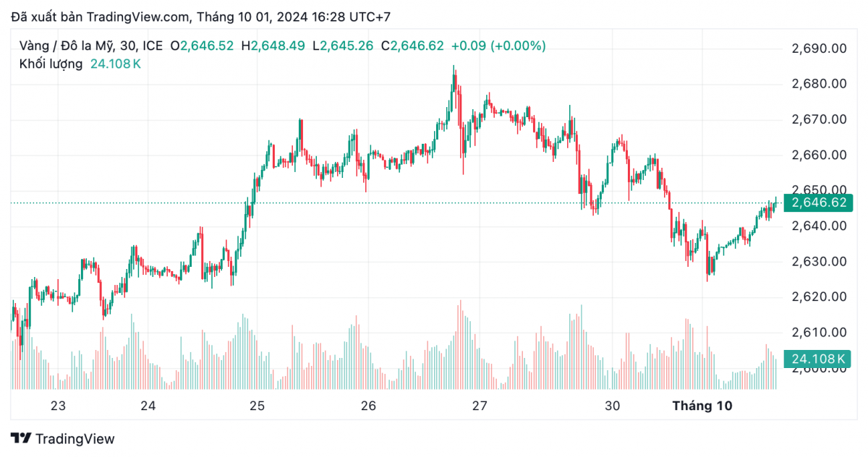Click the green current price tag on the price axis
868x457 pixels.
coord(819,202)
